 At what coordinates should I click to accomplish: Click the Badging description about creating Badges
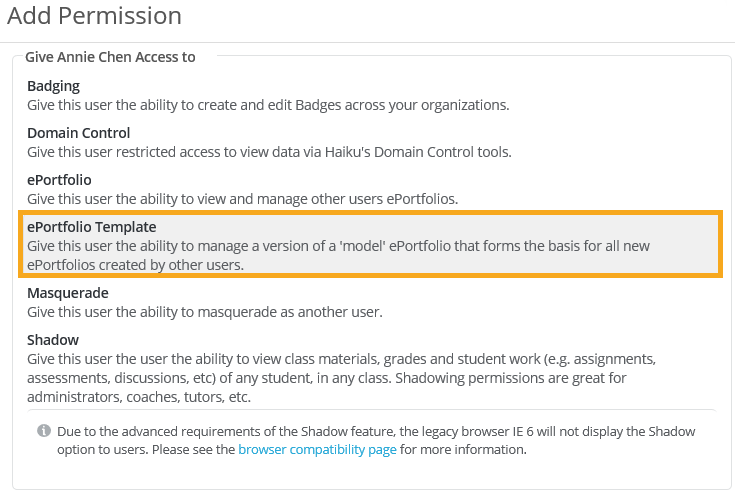[x=268, y=105]
